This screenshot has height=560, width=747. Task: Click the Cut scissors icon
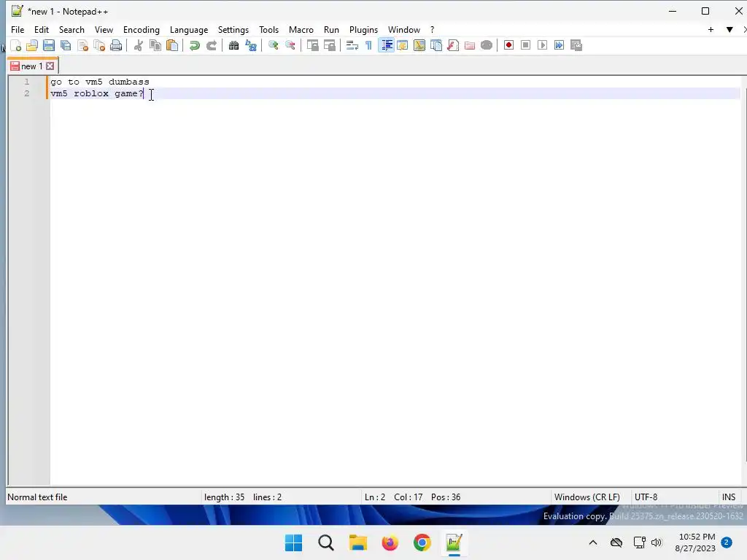tap(138, 45)
